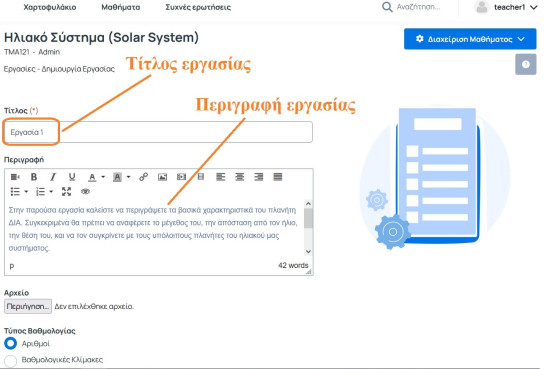550x369 pixels.
Task: Open the Διαχείριση Μαθήματος dropdown
Action: [x=470, y=39]
